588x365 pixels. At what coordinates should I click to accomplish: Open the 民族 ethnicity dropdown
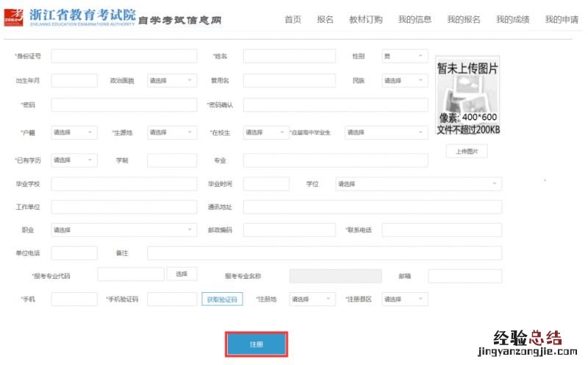coord(404,81)
